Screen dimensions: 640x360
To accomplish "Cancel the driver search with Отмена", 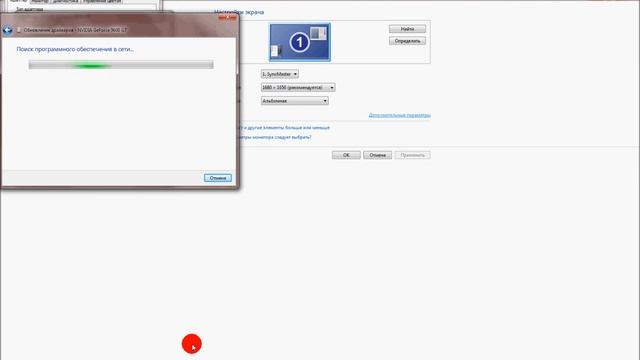I will (218, 178).
